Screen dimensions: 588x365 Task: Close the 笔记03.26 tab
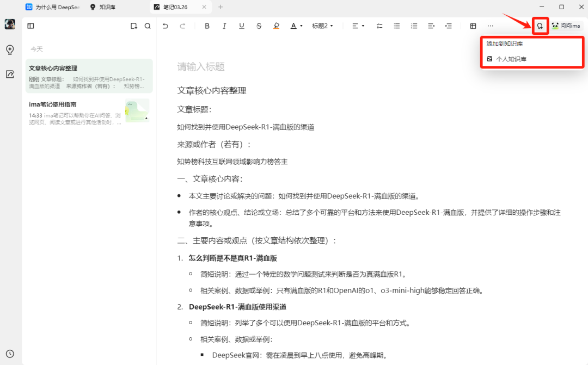(204, 7)
